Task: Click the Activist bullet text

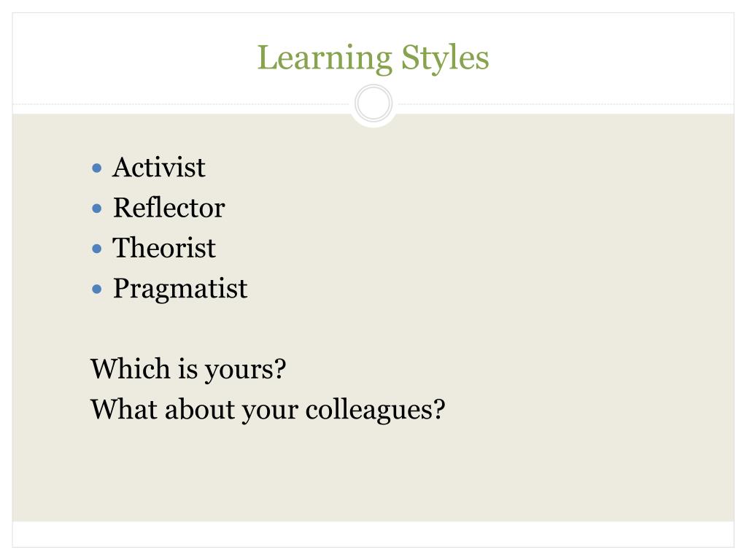Action: [158, 167]
